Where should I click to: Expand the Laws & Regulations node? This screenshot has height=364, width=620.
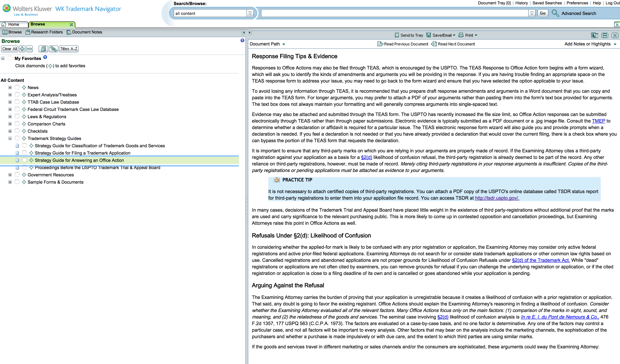pos(10,116)
